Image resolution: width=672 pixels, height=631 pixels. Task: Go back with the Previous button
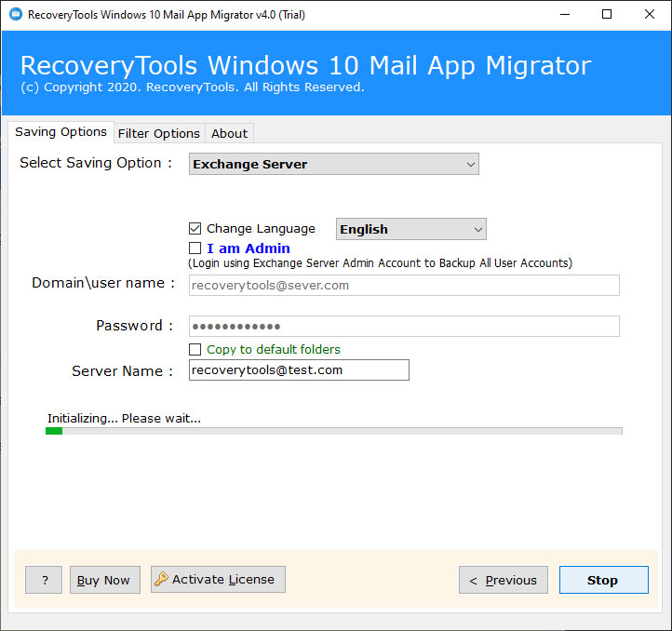(504, 580)
